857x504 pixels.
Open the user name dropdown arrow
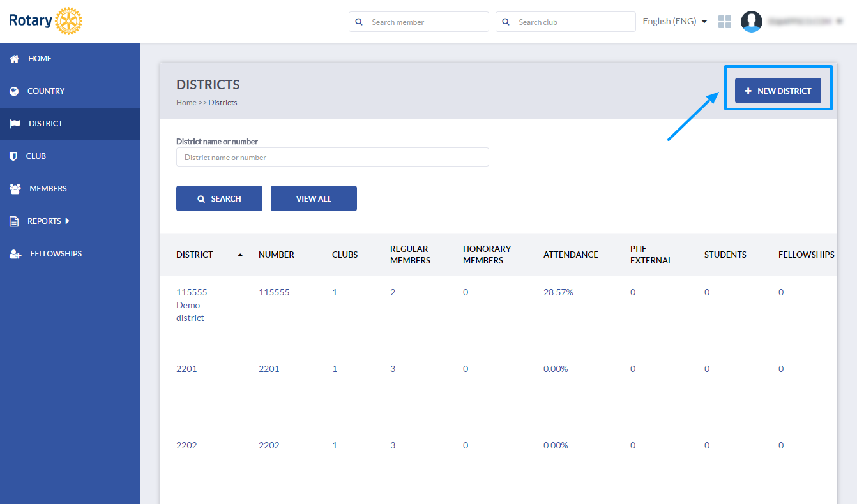(839, 21)
